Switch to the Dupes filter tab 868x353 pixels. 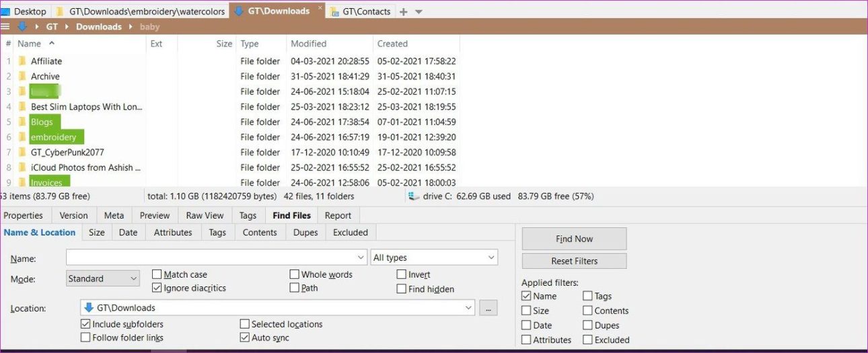pos(305,233)
